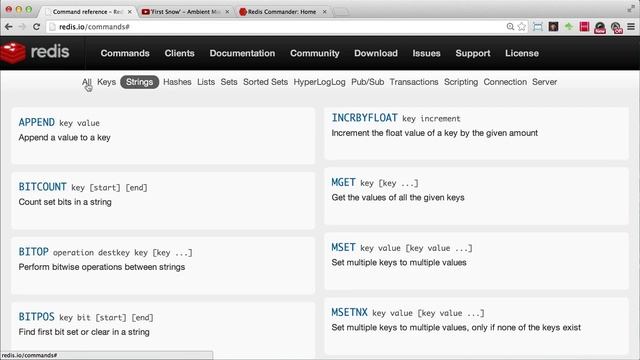Open the Issues nav item
This screenshot has width=640, height=360.
point(426,53)
